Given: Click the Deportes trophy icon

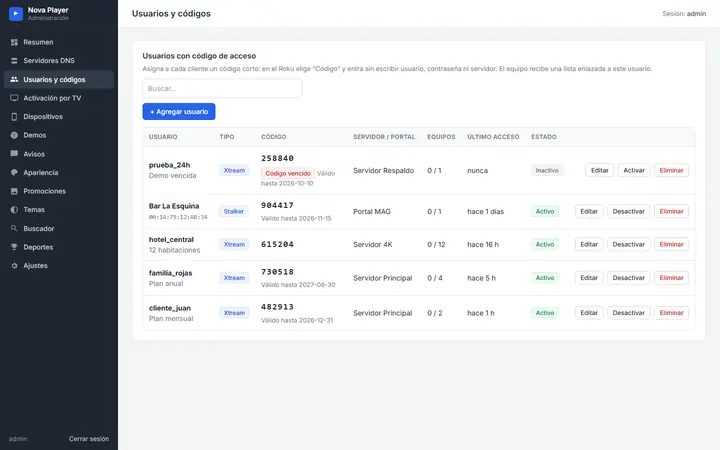Looking at the screenshot, I should (14, 247).
